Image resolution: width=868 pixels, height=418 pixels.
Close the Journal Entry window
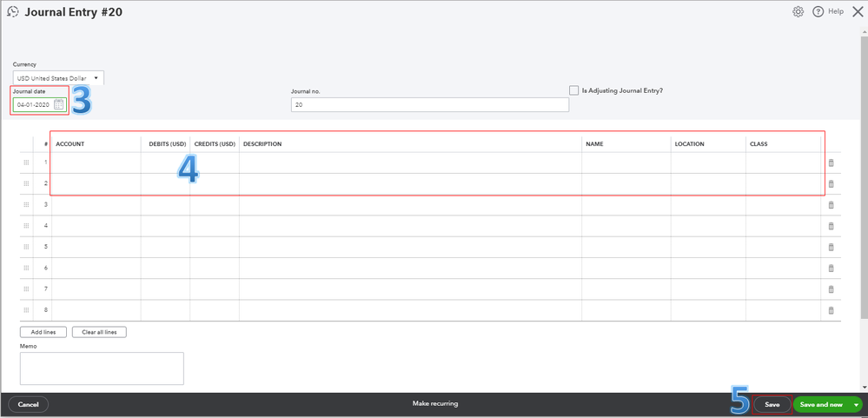857,11
